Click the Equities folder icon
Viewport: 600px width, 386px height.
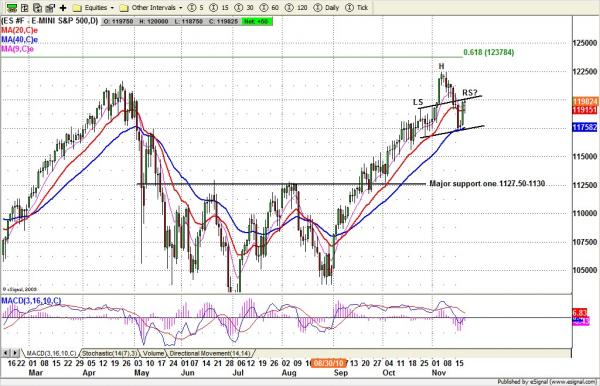click(77, 8)
